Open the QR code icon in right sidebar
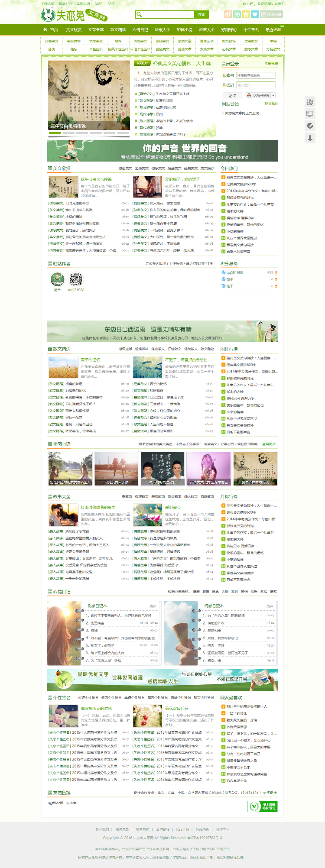This screenshot has width=325, height=868. coord(310,102)
